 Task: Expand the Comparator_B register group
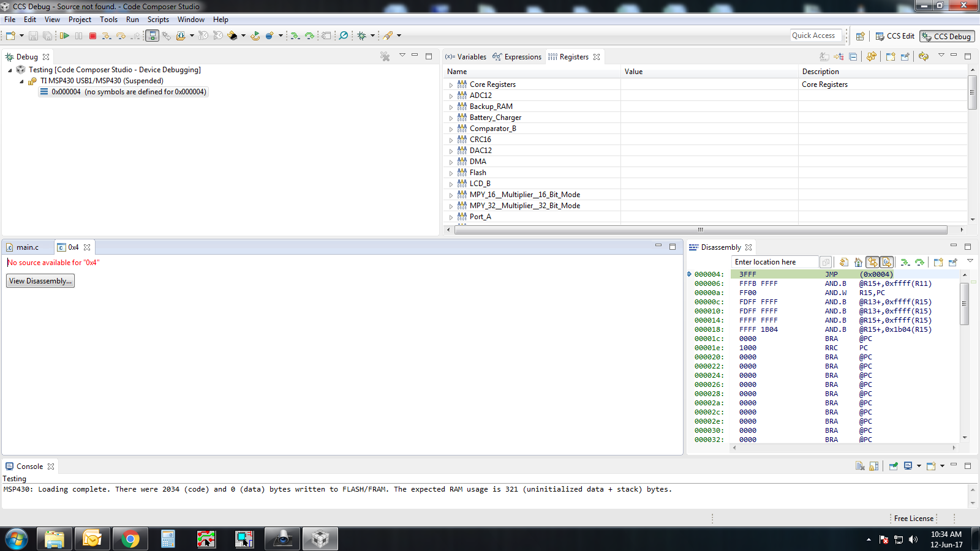click(451, 129)
